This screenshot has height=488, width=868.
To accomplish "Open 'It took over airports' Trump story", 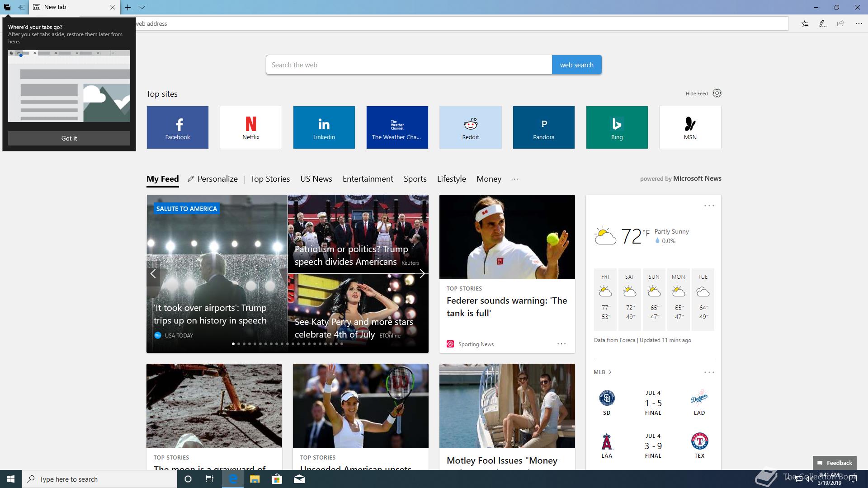I will 217,274.
